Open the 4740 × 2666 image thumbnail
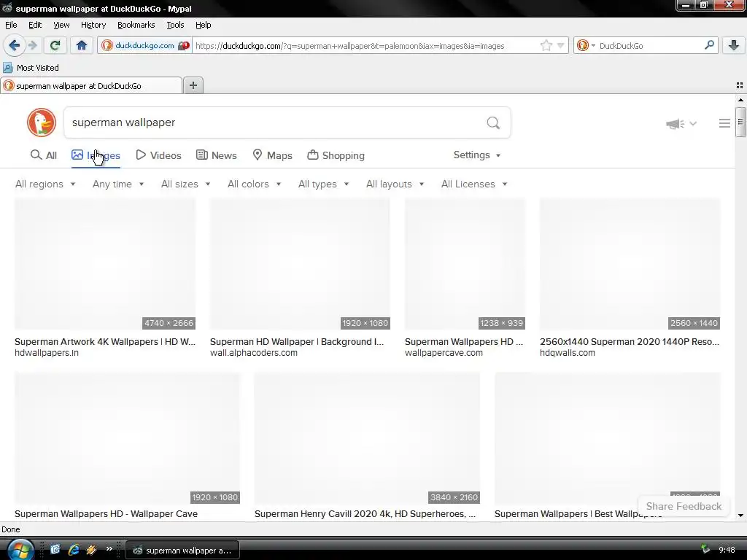 pos(105,264)
